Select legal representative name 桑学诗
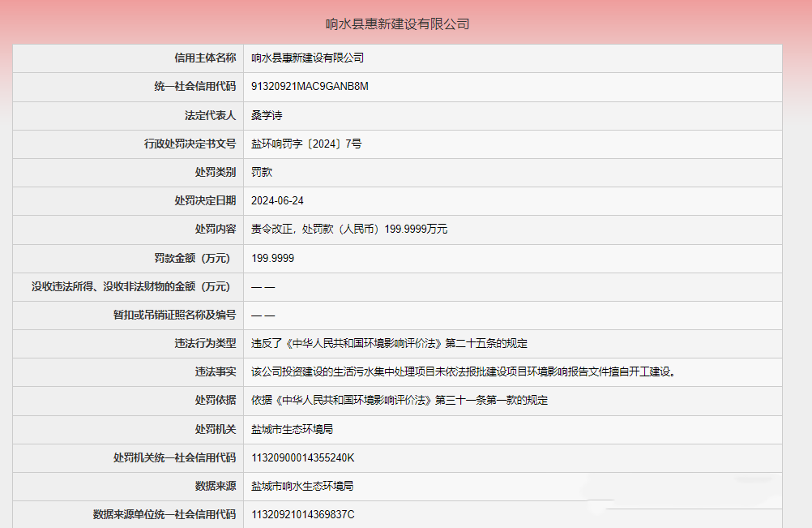This screenshot has height=528, width=812. (x=267, y=115)
